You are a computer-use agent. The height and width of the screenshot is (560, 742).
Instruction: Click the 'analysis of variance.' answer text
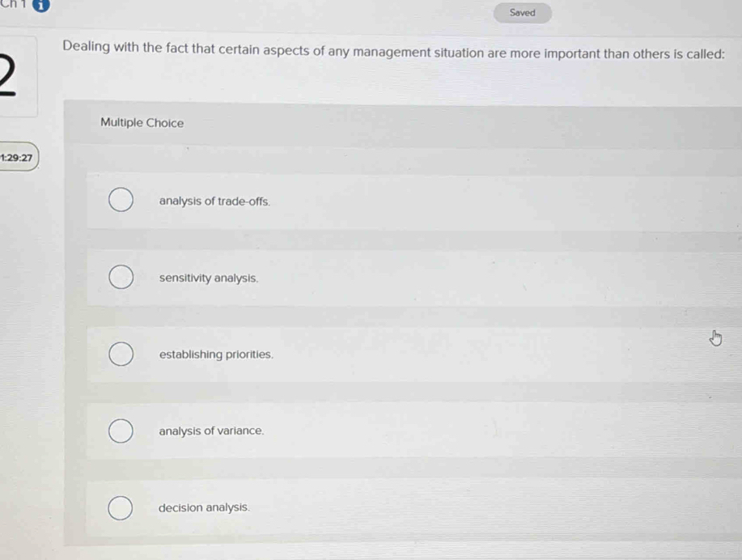(211, 431)
